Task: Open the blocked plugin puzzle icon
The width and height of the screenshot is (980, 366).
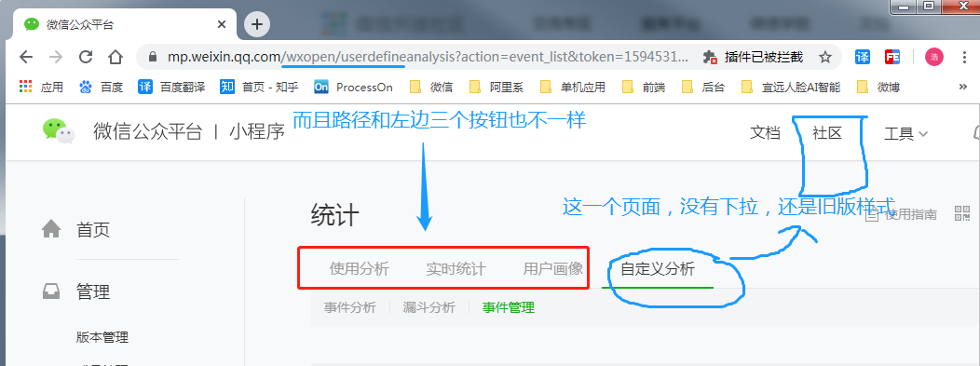Action: [709, 58]
